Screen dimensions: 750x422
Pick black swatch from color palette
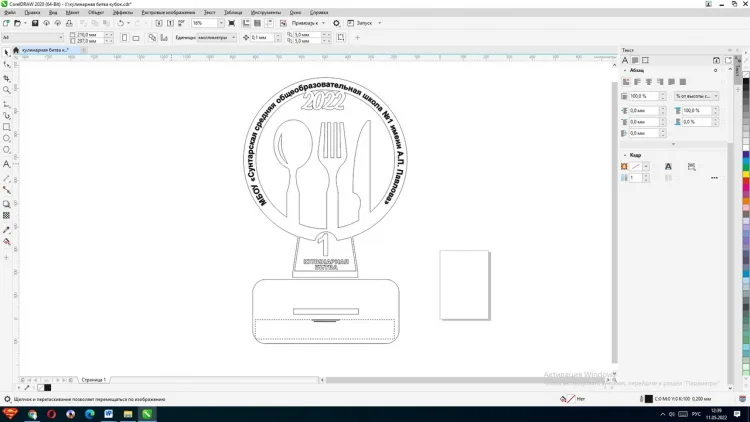click(x=746, y=83)
